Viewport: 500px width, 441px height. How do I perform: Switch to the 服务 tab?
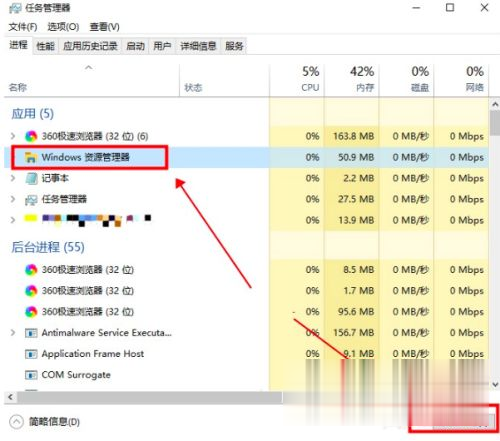234,46
